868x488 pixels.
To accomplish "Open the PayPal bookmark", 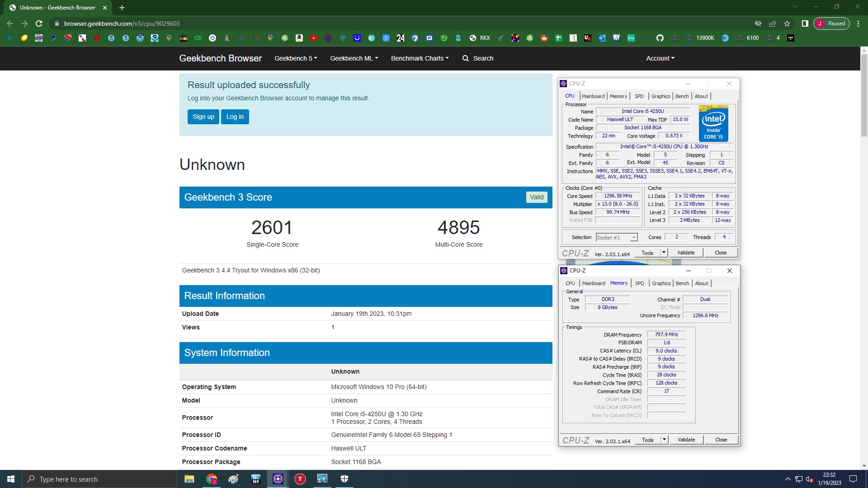I will coord(53,38).
